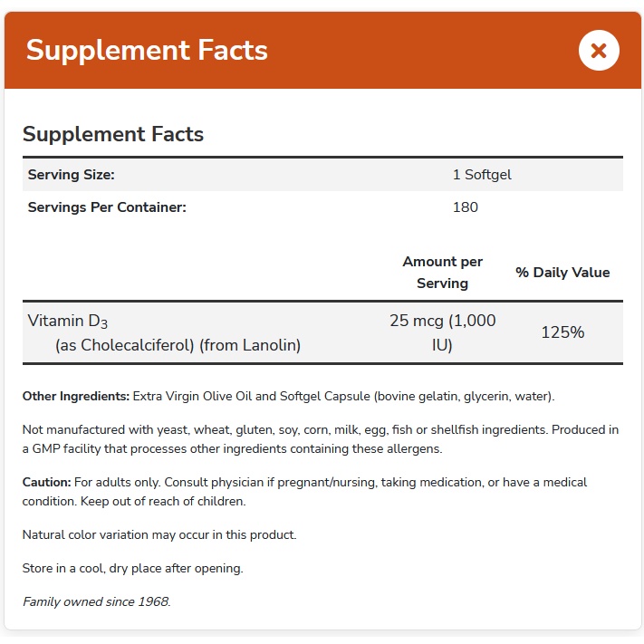Click the 25 mcg (1,000 IU) amount

pos(442,332)
